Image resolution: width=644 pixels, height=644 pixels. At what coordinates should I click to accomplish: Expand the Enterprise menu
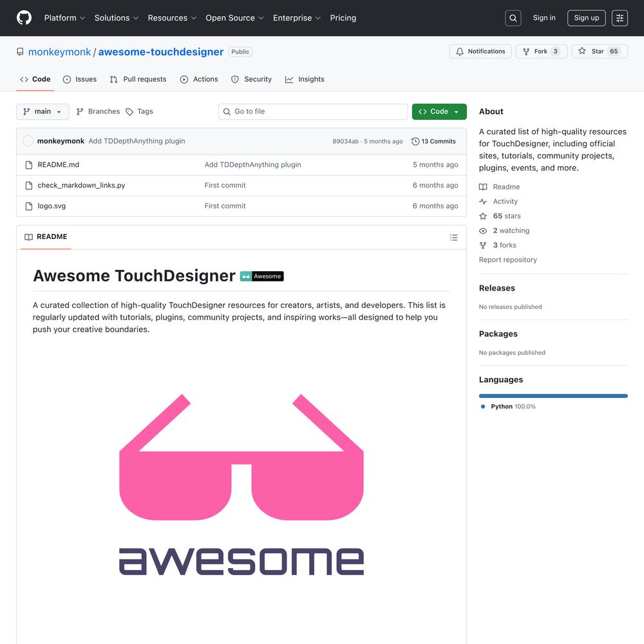pos(296,18)
